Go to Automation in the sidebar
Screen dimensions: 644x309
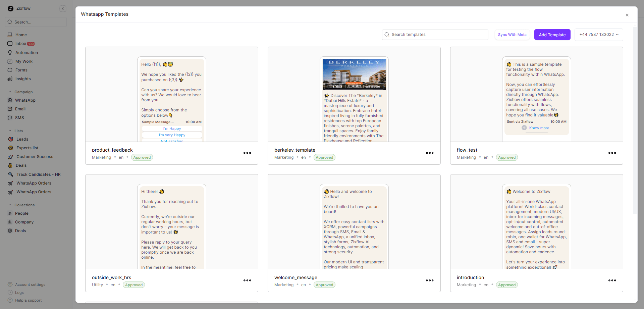pos(26,53)
